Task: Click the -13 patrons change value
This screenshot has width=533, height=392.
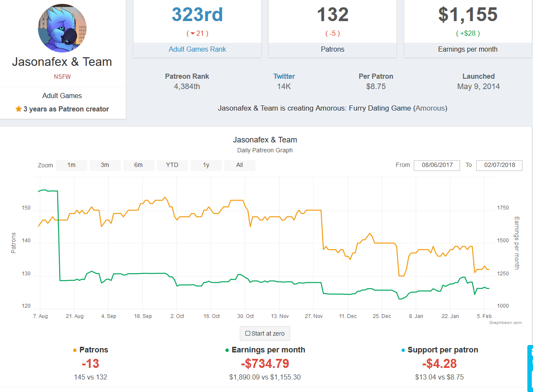Action: click(90, 364)
